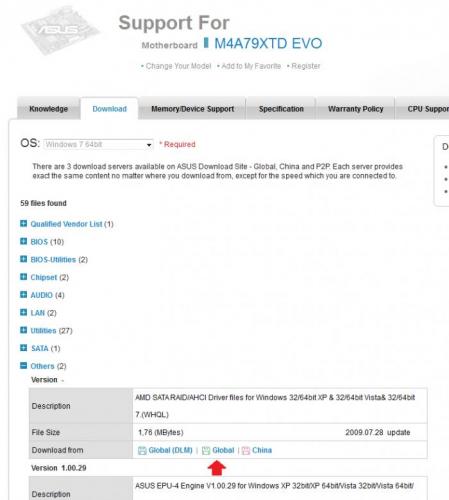Screen dimensions: 449x500
Task: Click the Change Your Model link
Action: tap(178, 66)
